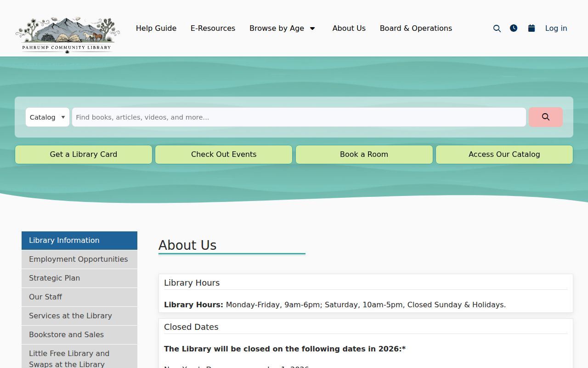Viewport: 588px width, 368px height.
Task: Click the Closed Dates section heading
Action: [x=191, y=327]
